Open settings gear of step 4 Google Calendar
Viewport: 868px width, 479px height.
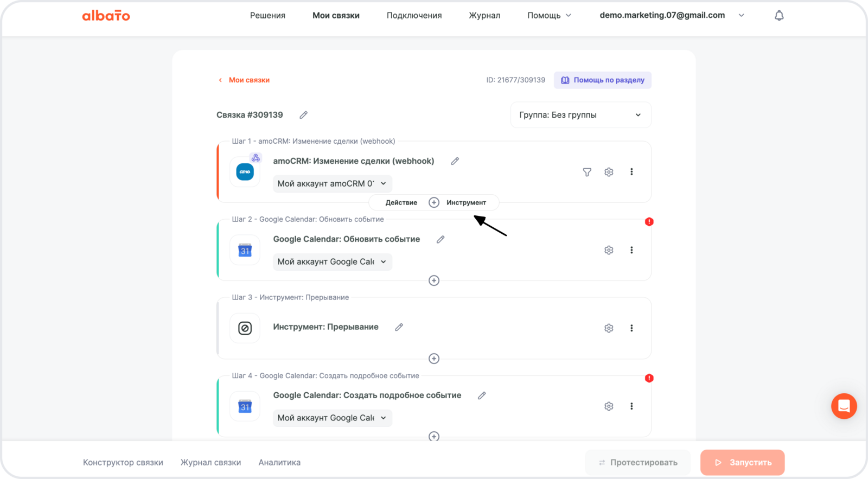[x=609, y=406]
